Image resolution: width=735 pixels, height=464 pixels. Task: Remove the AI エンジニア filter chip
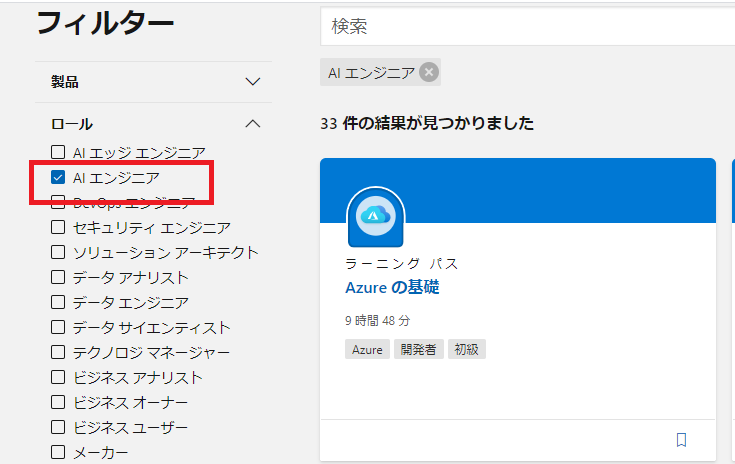(x=428, y=73)
